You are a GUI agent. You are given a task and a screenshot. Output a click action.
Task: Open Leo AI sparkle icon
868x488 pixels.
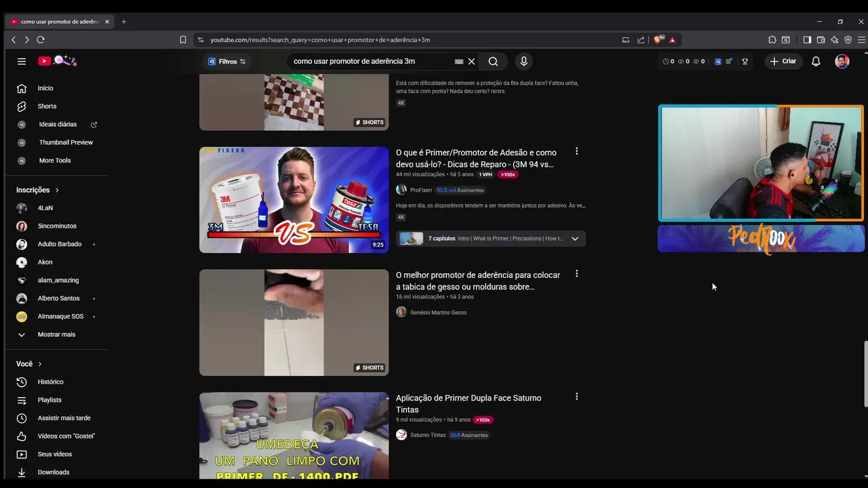point(834,40)
